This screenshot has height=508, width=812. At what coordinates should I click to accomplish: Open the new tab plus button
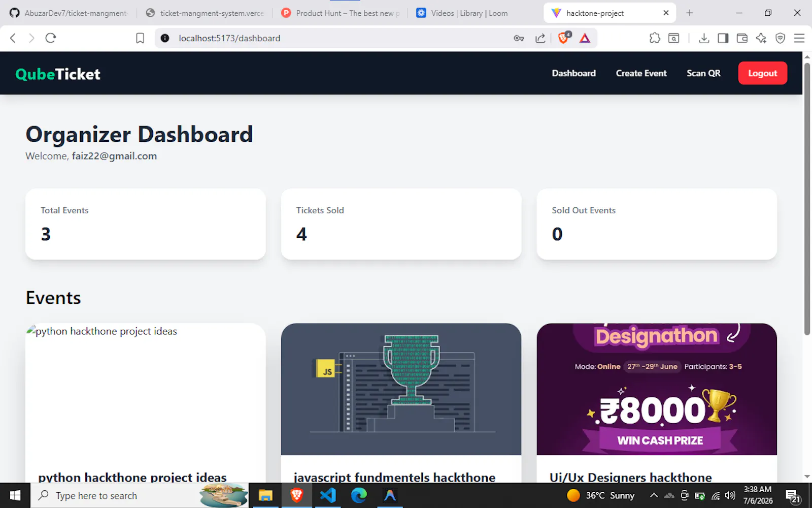[x=689, y=13]
